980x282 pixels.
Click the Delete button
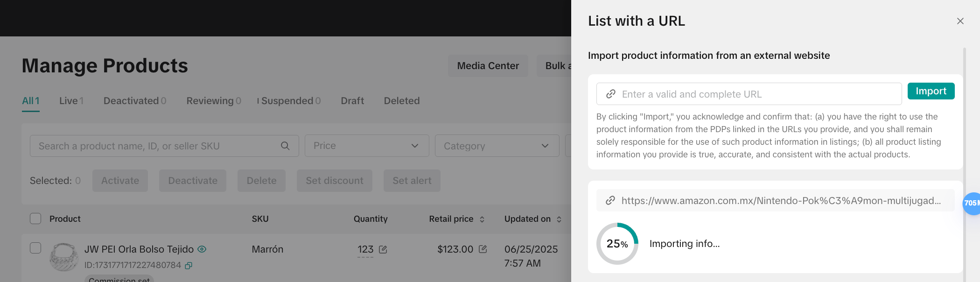(261, 181)
